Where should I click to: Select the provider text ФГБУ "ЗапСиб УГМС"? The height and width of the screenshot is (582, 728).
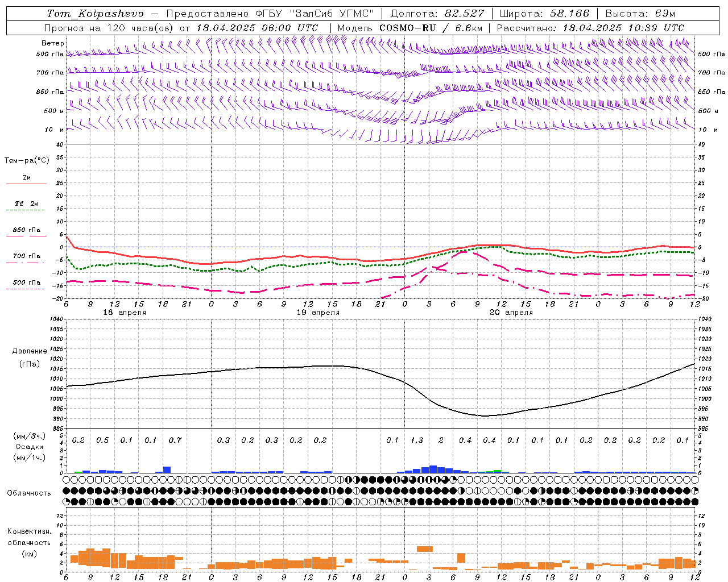point(315,14)
